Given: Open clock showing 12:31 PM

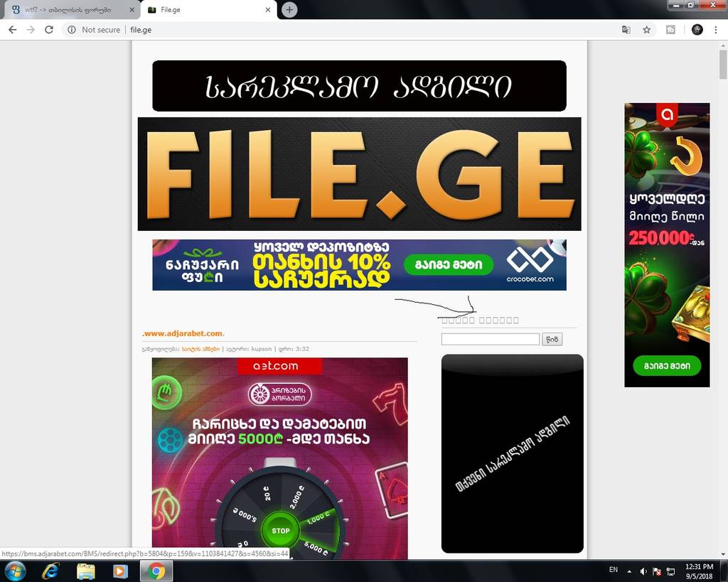Looking at the screenshot, I should pyautogui.click(x=700, y=571).
